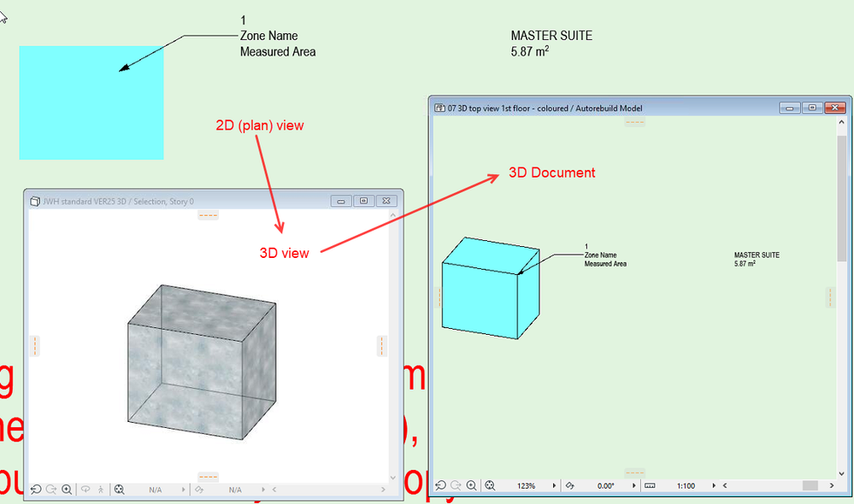Image resolution: width=854 pixels, height=504 pixels.
Task: Click the large 'Measured Area' label in the plan view
Action: 278,52
